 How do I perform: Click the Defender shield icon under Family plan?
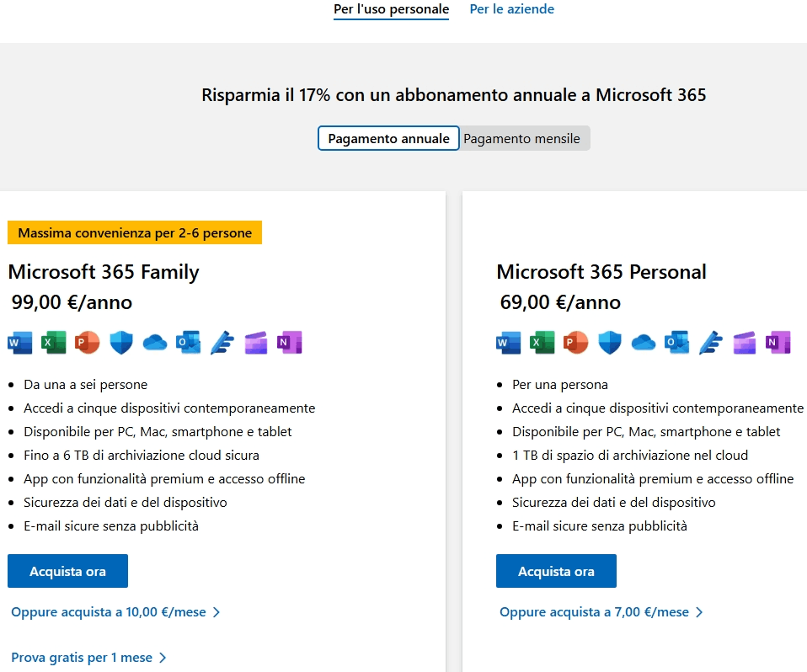tap(121, 343)
